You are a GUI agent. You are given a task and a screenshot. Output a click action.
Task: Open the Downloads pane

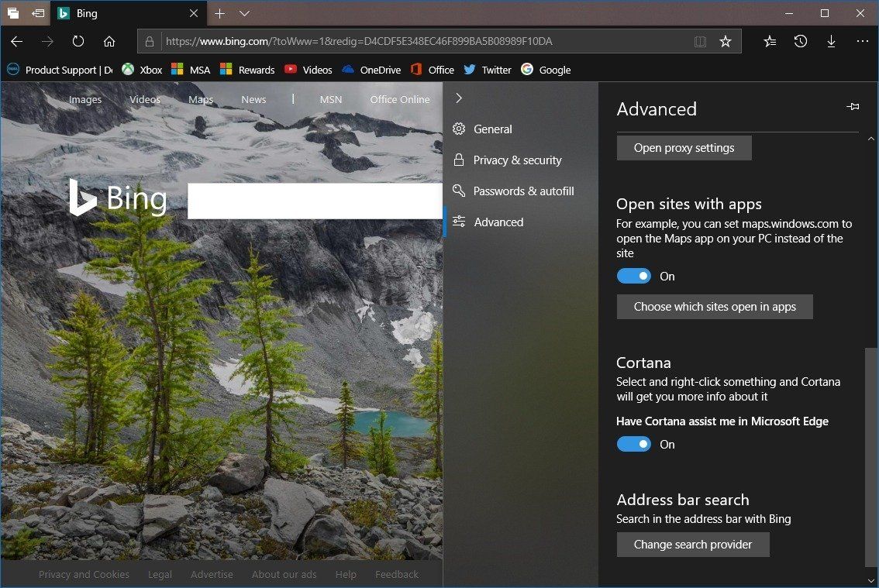tap(832, 41)
